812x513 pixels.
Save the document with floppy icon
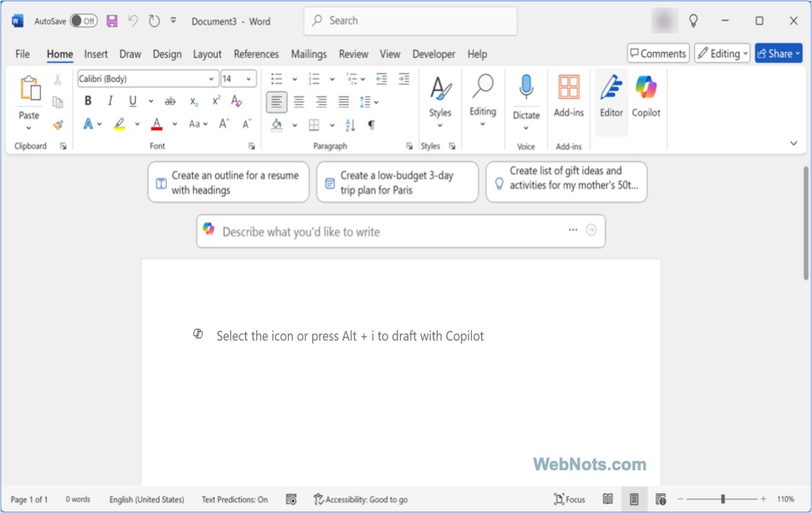click(112, 21)
